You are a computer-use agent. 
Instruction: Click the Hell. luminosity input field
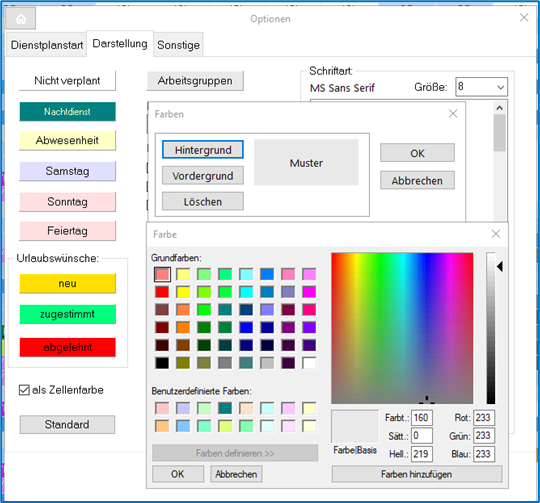tap(422, 454)
